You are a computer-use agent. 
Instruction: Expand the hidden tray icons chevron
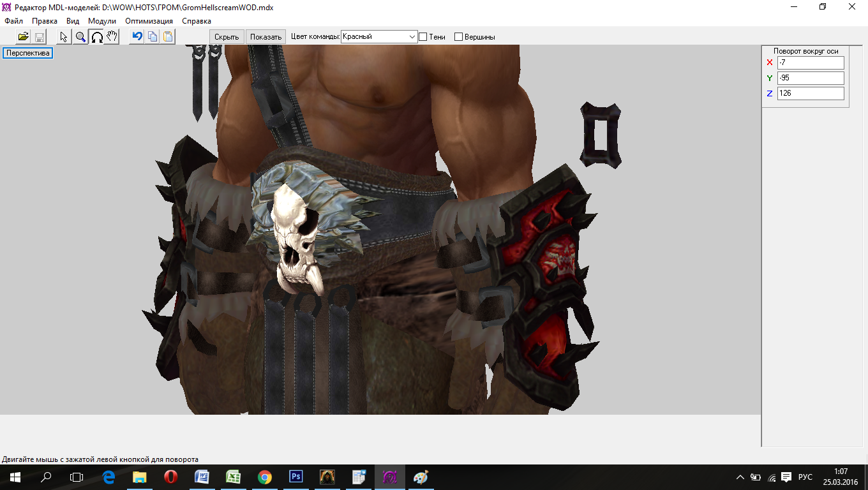click(740, 477)
